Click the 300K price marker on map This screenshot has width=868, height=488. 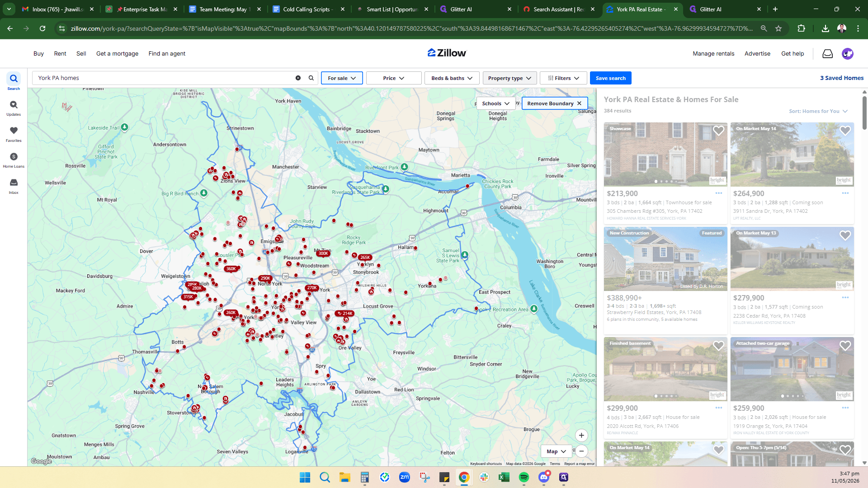323,253
